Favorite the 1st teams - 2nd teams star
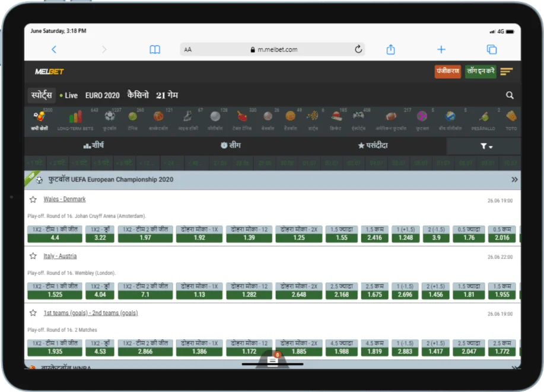 pos(33,313)
